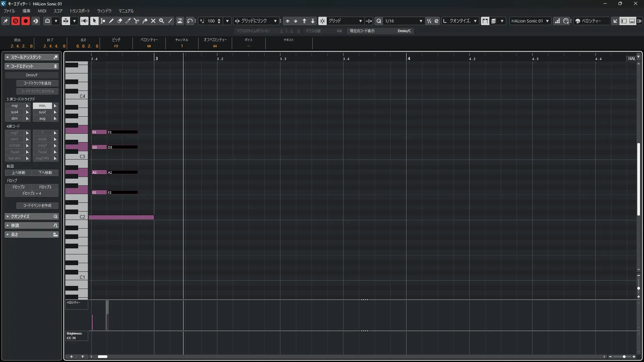
Task: Open the 1/16 quantize preset dropdown
Action: click(x=421, y=21)
